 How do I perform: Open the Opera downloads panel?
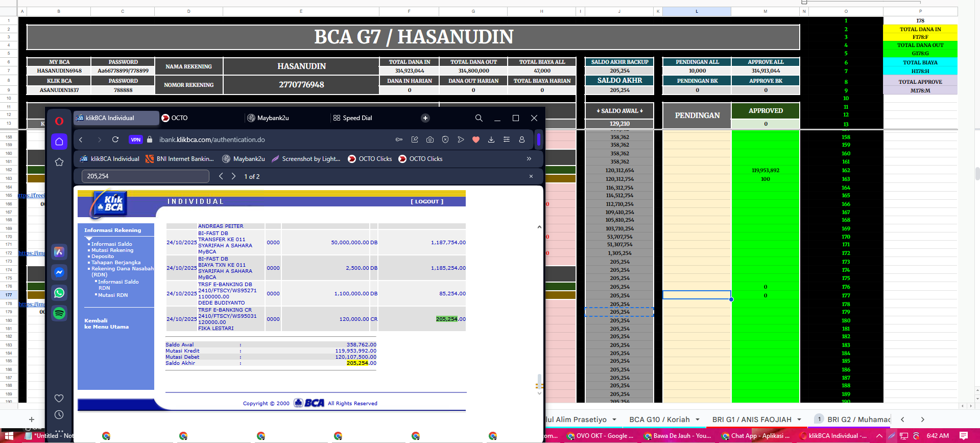[x=491, y=139]
